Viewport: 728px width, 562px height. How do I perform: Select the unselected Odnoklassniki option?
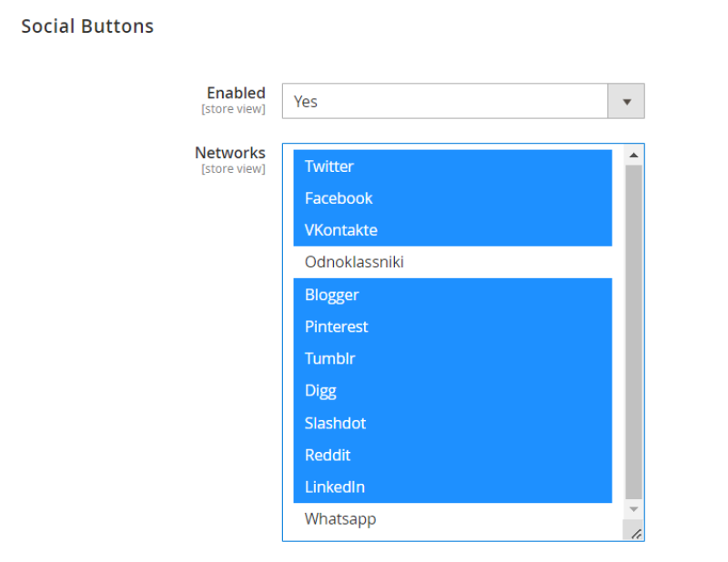point(452,262)
